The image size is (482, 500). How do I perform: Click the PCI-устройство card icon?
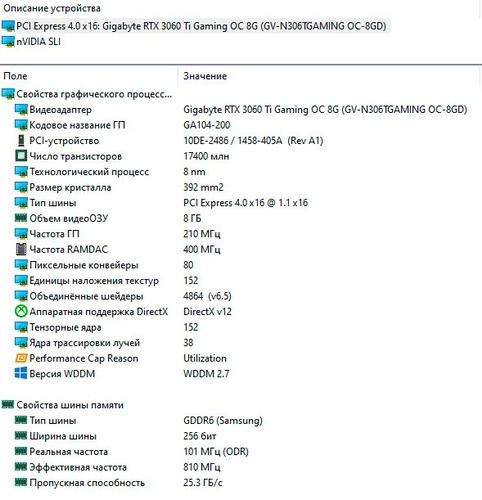point(21,141)
